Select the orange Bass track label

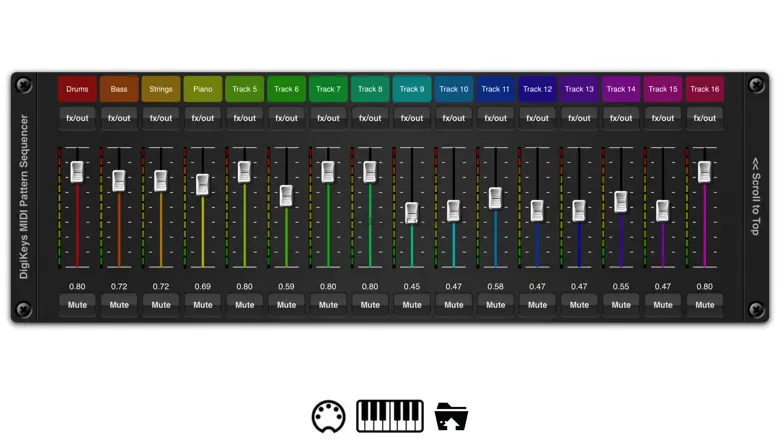[x=119, y=89]
